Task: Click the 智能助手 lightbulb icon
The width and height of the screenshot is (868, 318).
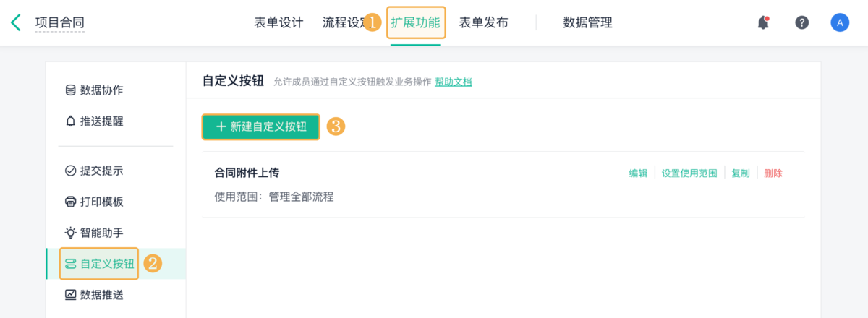Action: (70, 233)
